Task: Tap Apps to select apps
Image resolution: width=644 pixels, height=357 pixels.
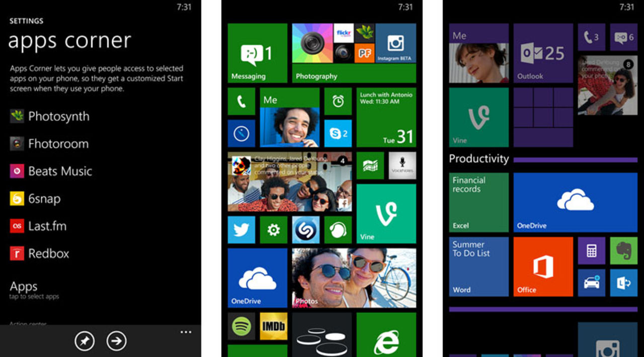Action: point(23,288)
